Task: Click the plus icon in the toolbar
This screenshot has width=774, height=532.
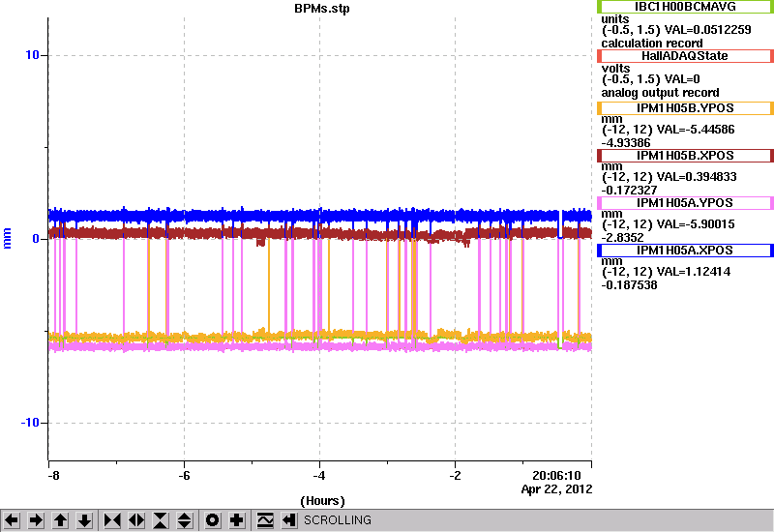Action: (x=237, y=520)
